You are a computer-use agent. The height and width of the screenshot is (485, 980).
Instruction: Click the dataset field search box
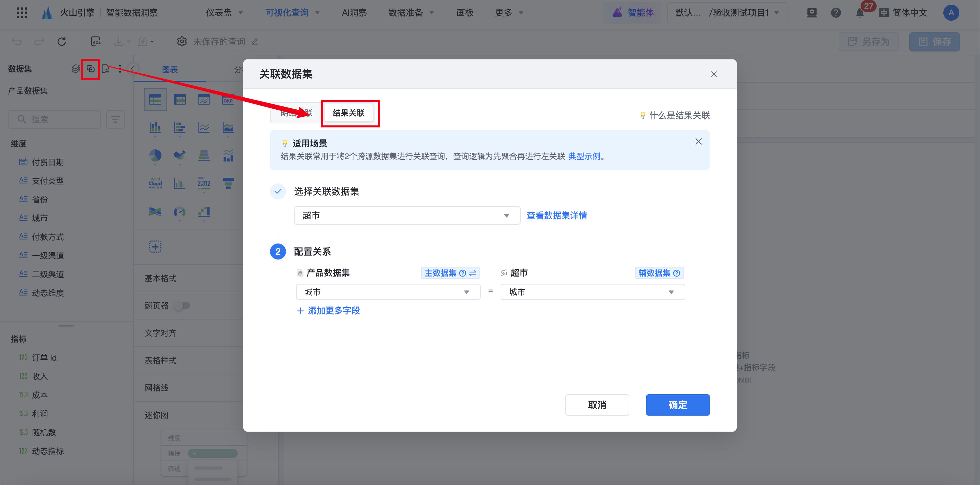point(54,119)
